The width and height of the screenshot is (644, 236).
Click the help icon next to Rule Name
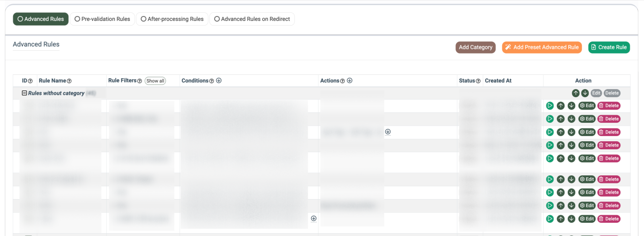[69, 81]
